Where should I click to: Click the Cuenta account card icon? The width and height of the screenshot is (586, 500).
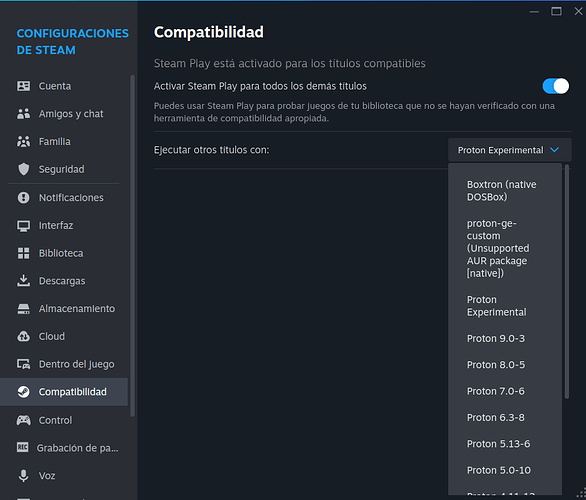[24, 86]
